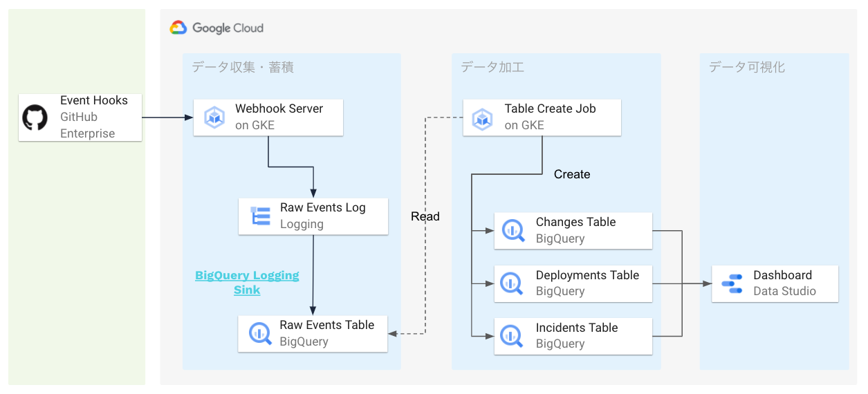
Task: Click the Changes Table BigQuery icon
Action: point(513,231)
